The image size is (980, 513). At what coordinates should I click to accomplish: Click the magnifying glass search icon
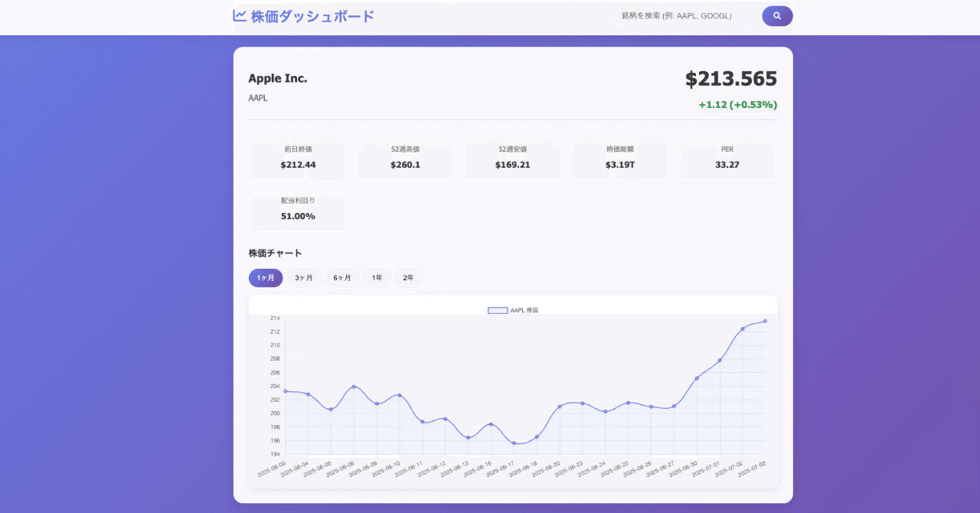[x=777, y=15]
